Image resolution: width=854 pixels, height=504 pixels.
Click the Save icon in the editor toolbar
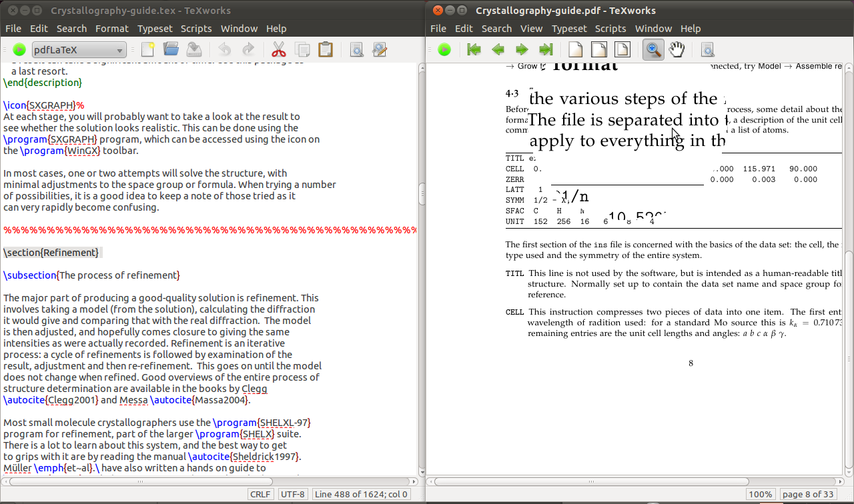[193, 49]
